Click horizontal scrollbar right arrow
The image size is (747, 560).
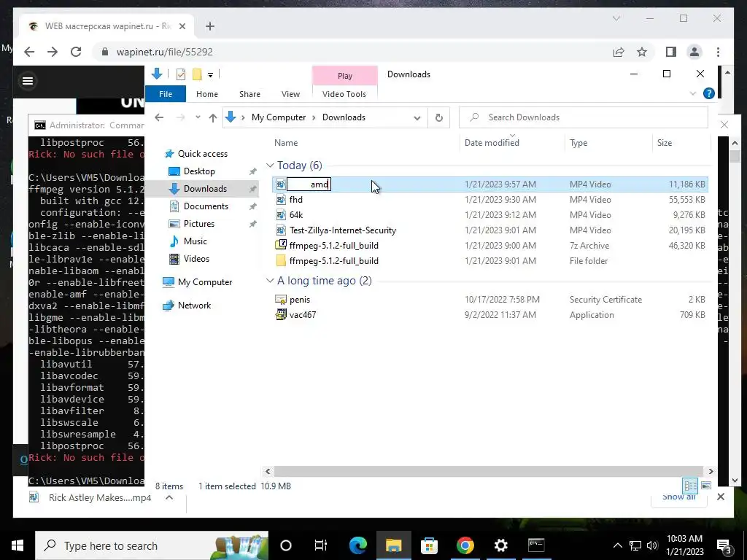[711, 472]
